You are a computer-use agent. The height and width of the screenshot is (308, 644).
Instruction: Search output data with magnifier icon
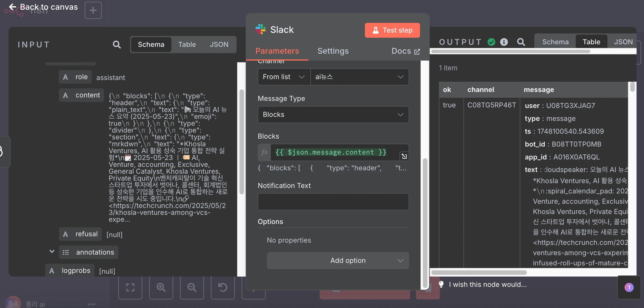click(521, 42)
